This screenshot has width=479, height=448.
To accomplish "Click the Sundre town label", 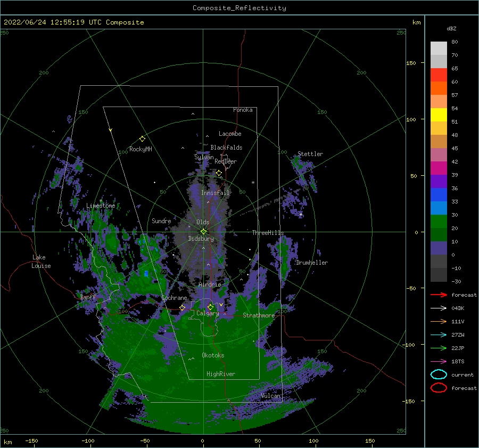I will coord(161,221).
